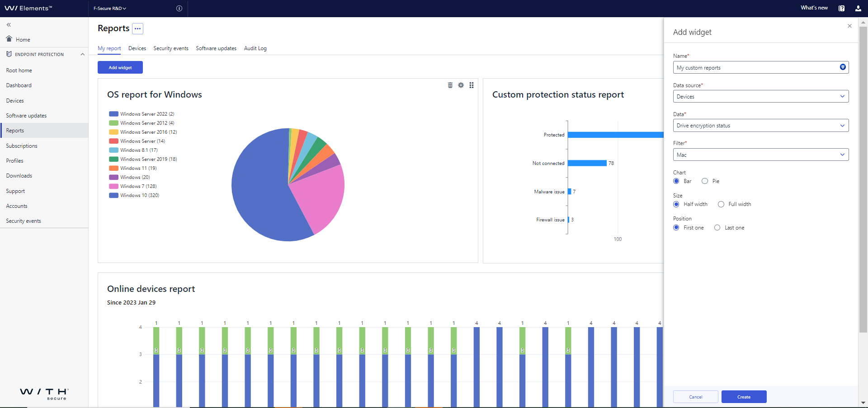This screenshot has width=868, height=408.
Task: Select Bar chart option
Action: (676, 181)
